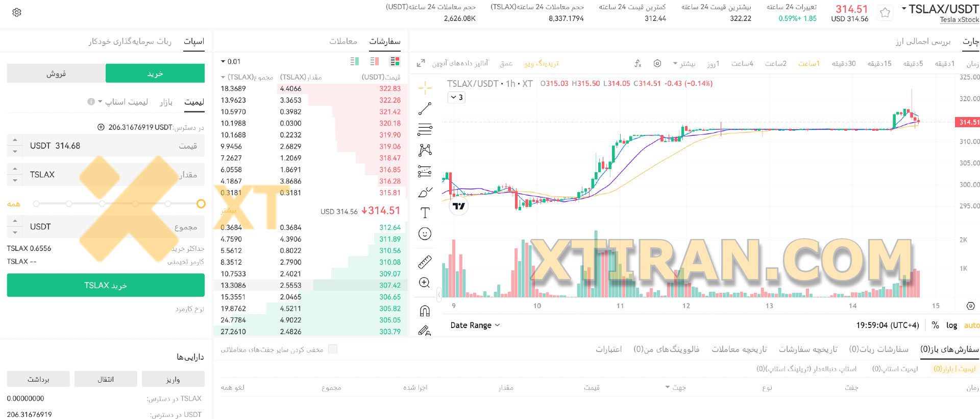Viewport: 980px width, 419px height.
Task: Open the settings gear icon
Action: pos(17,12)
